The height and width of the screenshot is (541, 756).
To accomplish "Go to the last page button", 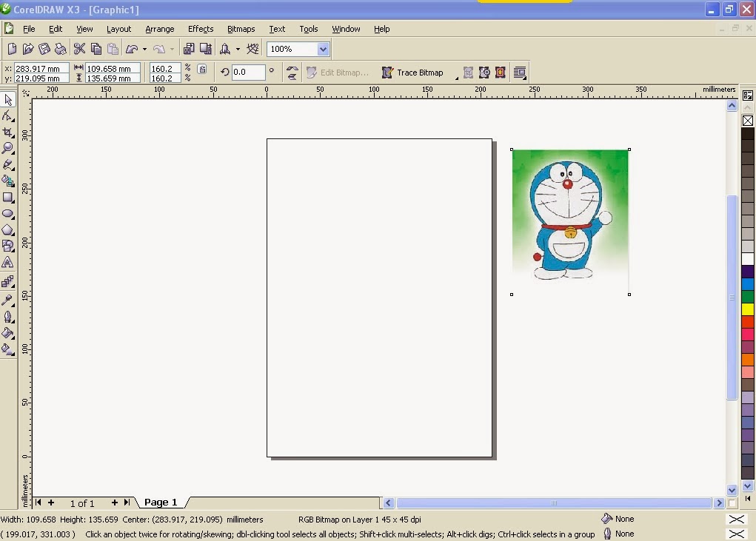I will point(127,503).
